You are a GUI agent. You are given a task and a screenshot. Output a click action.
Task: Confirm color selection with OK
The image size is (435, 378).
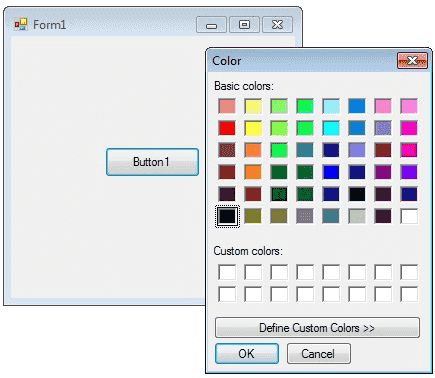(x=247, y=354)
